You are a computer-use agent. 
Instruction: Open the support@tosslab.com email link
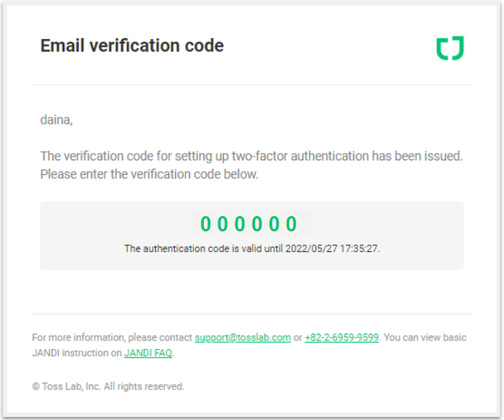pyautogui.click(x=242, y=338)
